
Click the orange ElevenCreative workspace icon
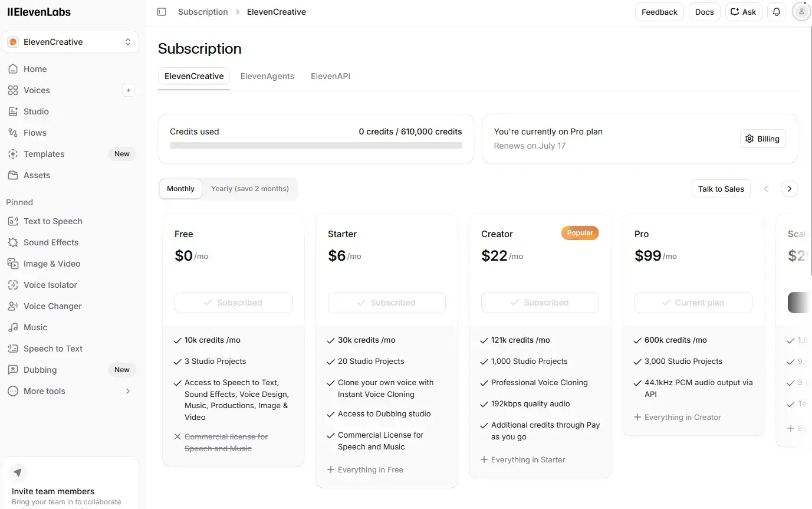coord(13,42)
